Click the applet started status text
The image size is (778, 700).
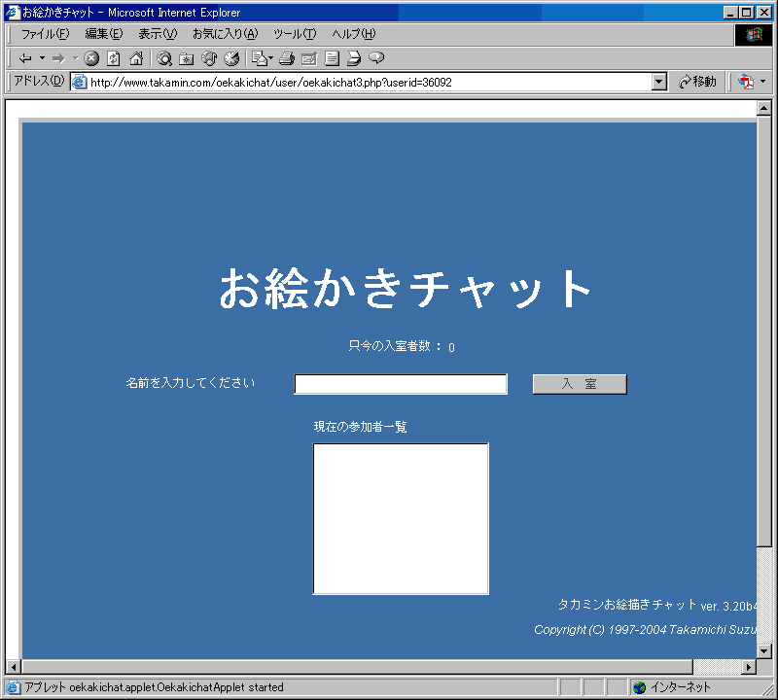pos(155,687)
